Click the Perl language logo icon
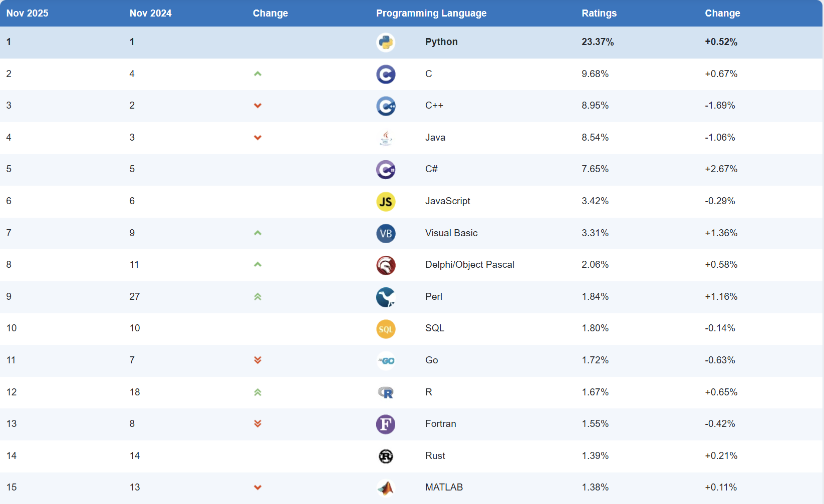Viewport: 824px width, 504px height. point(386,297)
